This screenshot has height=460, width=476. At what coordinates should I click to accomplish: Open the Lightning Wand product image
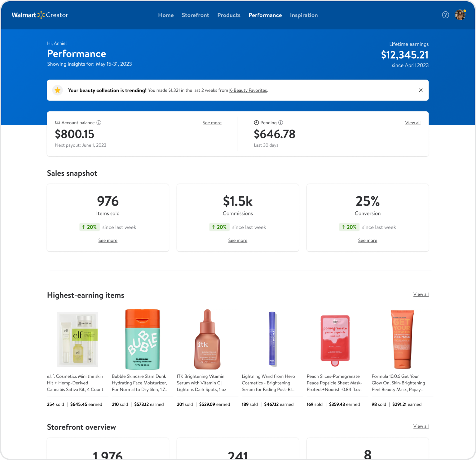point(272,339)
